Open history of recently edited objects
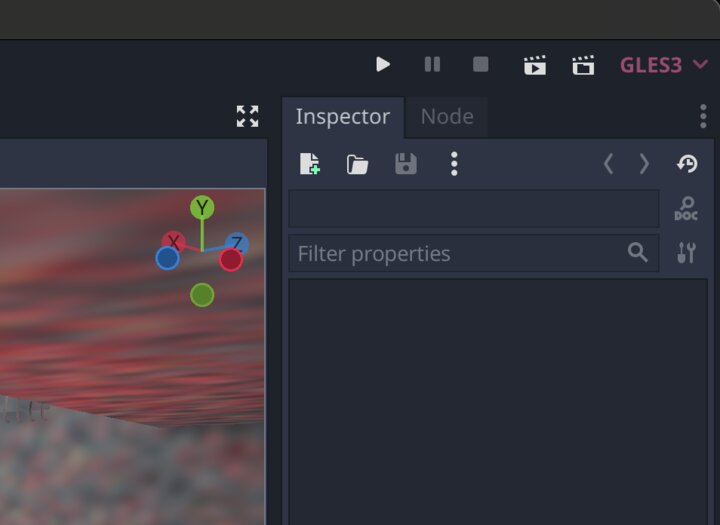 tap(687, 164)
